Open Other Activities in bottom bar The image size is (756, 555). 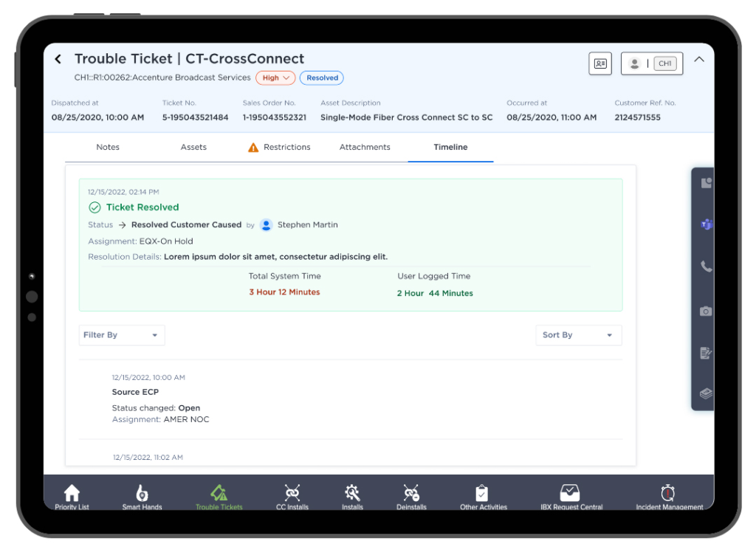[483, 497]
